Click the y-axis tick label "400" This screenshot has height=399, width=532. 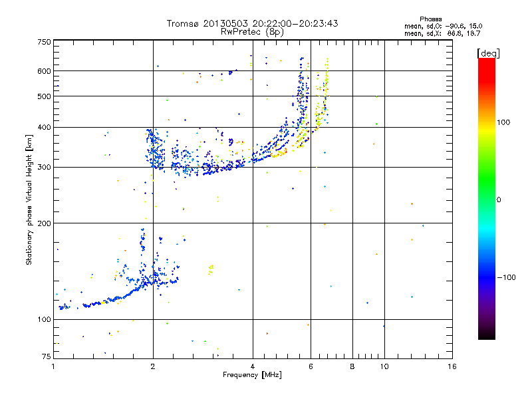coord(44,127)
